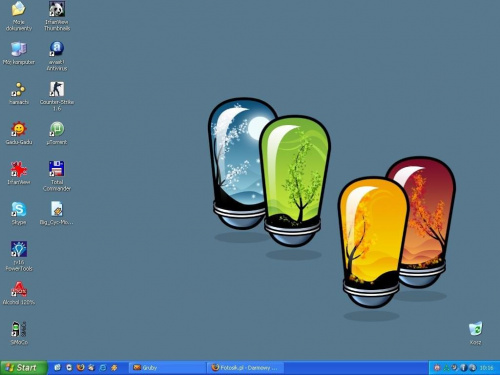Click the Gadu-Gadu sun tray icon
Screen dimensions: 500x375
point(437,368)
